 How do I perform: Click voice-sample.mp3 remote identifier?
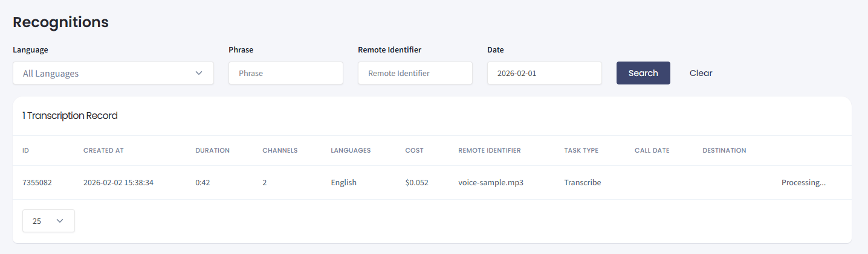pyautogui.click(x=491, y=182)
